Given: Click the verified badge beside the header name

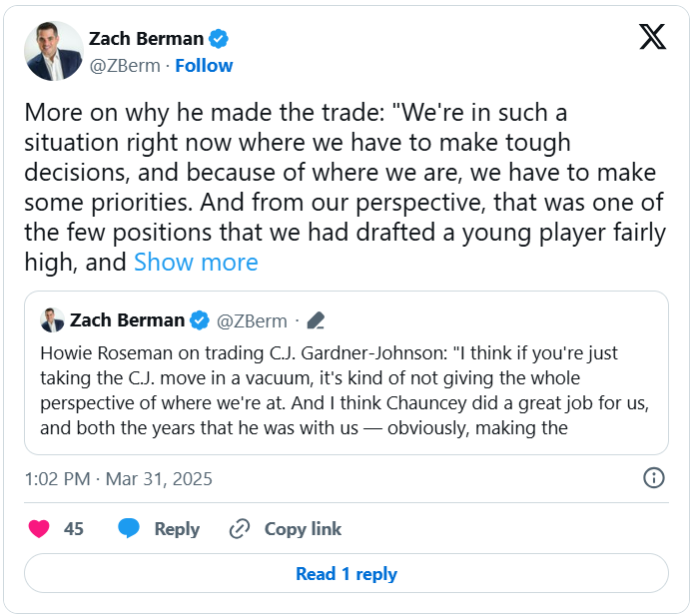Looking at the screenshot, I should click(x=219, y=39).
